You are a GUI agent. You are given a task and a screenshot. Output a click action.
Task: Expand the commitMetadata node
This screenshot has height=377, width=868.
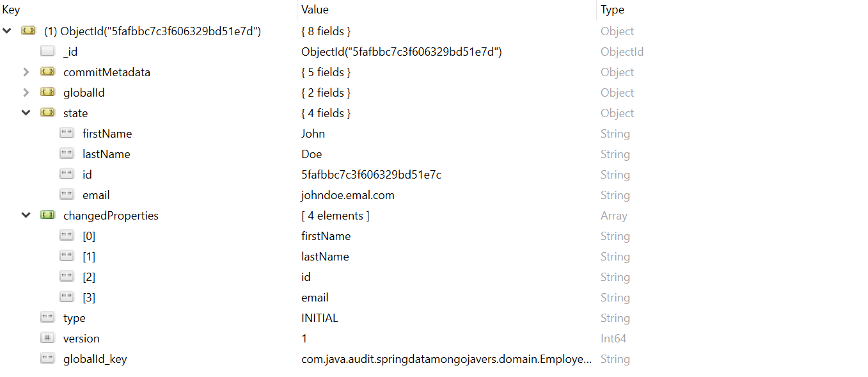[26, 72]
